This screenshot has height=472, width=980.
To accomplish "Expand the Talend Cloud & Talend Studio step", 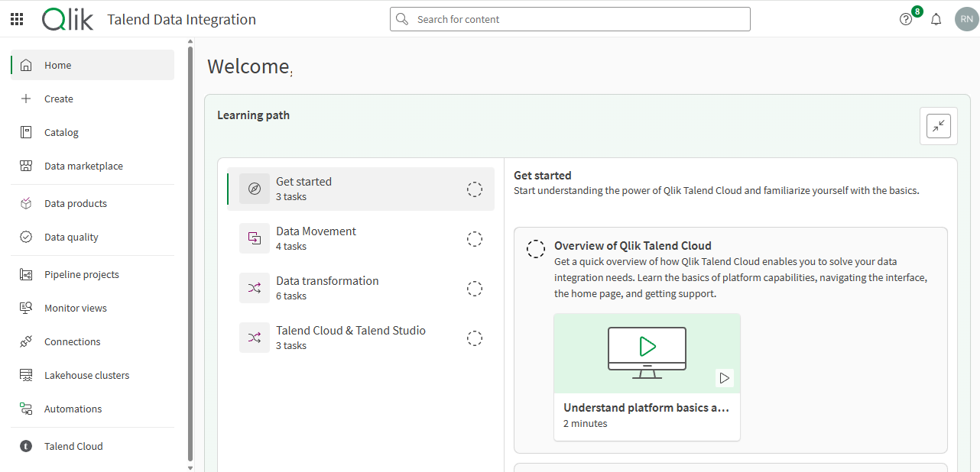I will click(350, 337).
